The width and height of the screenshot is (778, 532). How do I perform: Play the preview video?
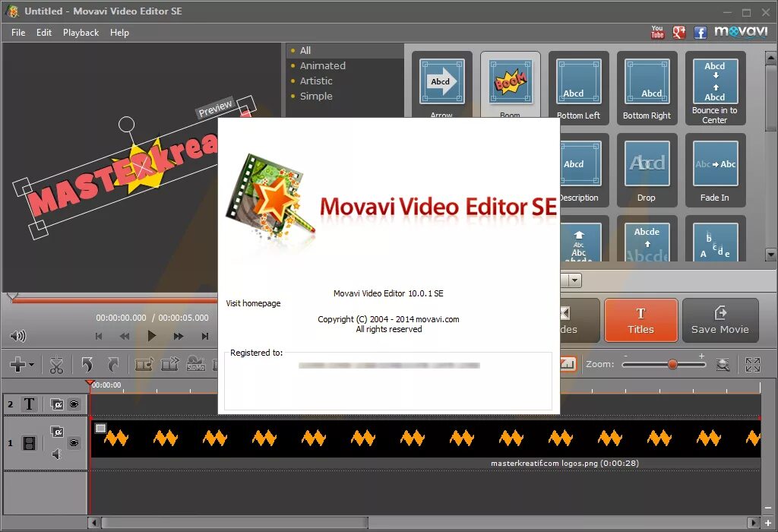[152, 336]
